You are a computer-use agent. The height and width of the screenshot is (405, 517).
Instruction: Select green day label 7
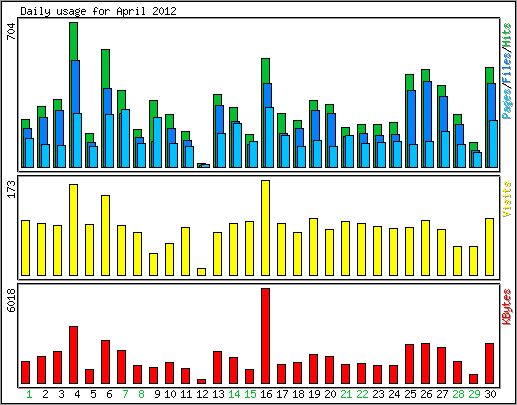pyautogui.click(x=125, y=394)
